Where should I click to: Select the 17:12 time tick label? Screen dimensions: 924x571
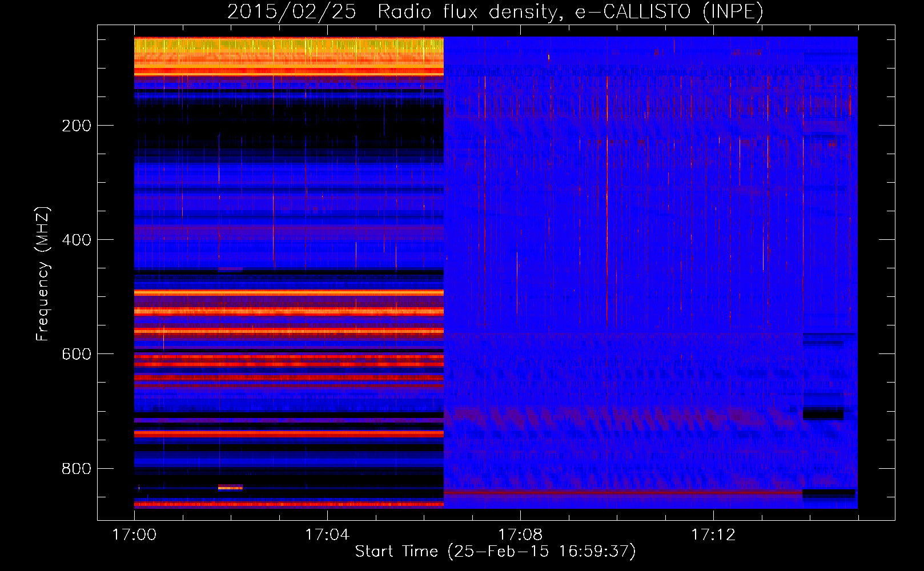tap(713, 535)
